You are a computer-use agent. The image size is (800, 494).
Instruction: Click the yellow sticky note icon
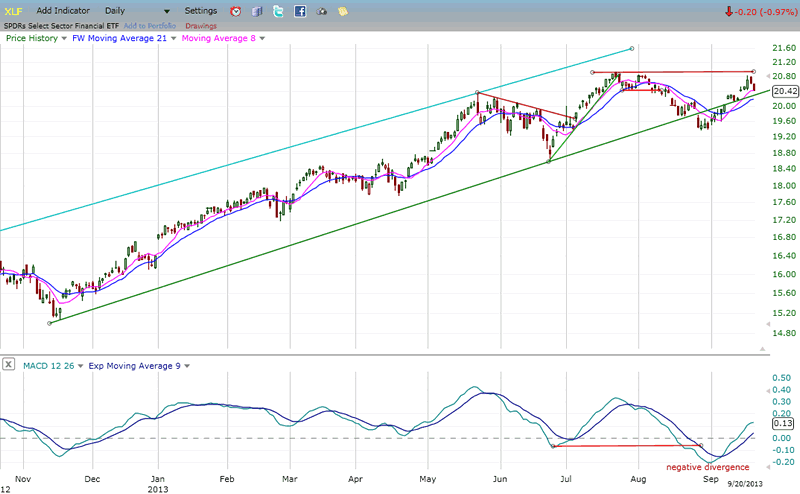point(343,11)
